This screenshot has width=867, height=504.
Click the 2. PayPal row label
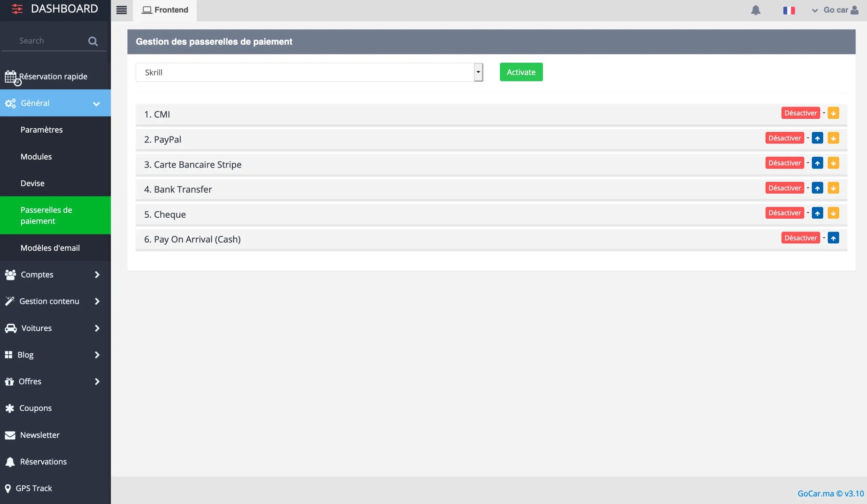(x=162, y=139)
